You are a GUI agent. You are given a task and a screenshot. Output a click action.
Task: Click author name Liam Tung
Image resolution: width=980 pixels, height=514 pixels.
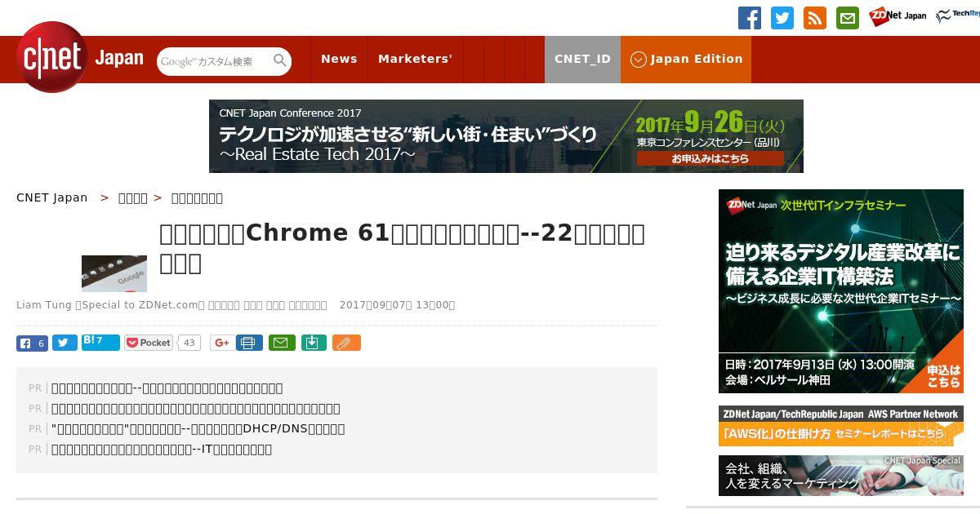point(44,305)
